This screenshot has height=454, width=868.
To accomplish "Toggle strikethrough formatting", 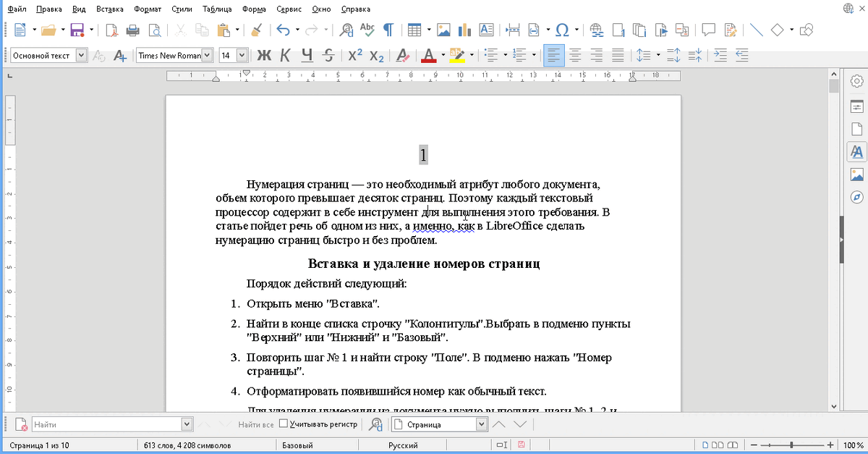I will 328,55.
